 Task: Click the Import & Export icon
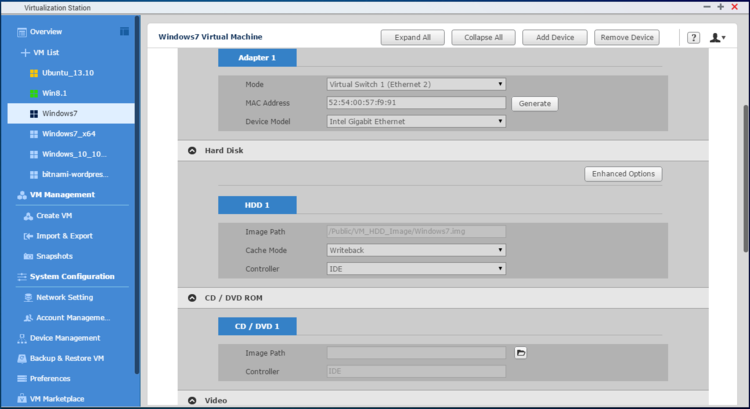point(28,236)
